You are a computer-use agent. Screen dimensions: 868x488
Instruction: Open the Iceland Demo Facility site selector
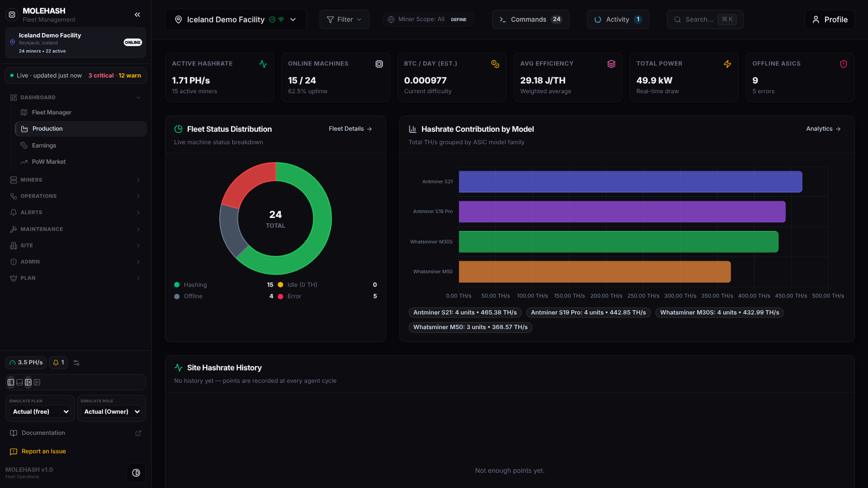click(235, 20)
